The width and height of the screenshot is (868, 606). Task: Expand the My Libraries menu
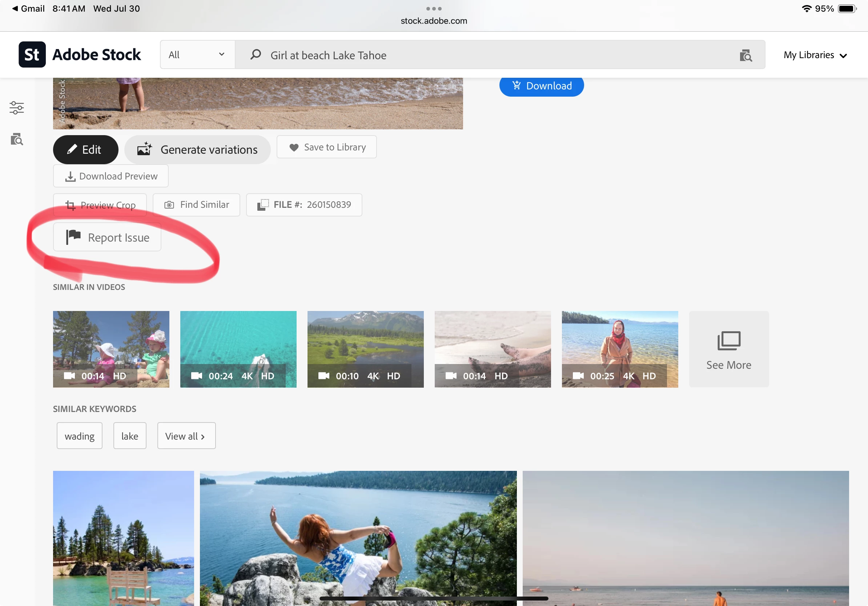815,55
